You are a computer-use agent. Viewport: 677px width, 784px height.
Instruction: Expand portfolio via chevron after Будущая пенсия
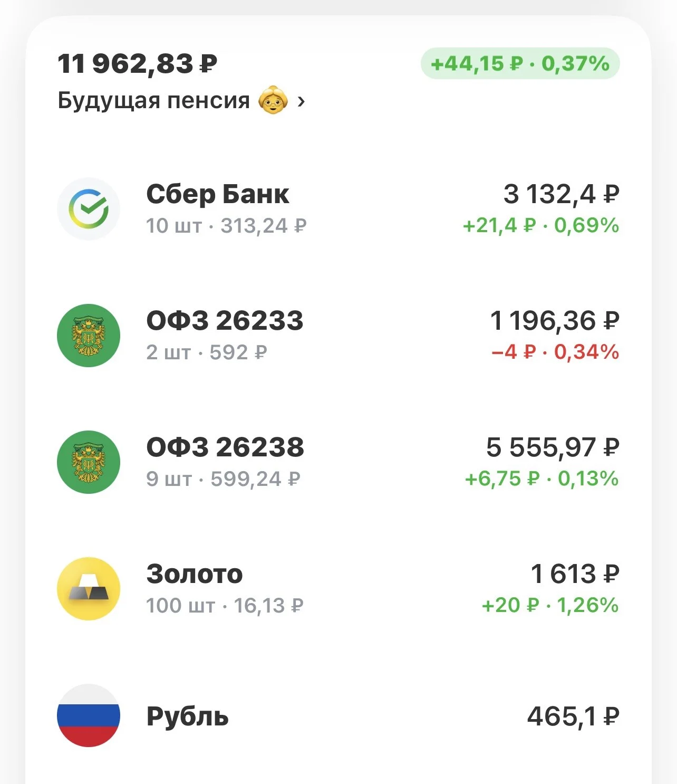[301, 101]
